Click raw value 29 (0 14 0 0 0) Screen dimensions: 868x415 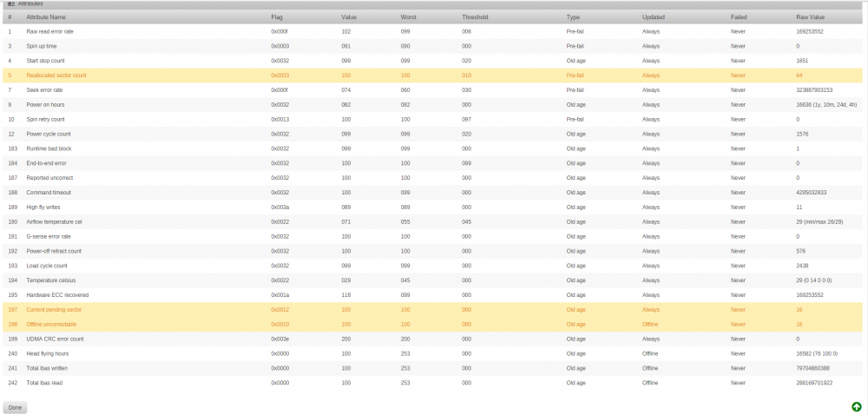click(814, 280)
